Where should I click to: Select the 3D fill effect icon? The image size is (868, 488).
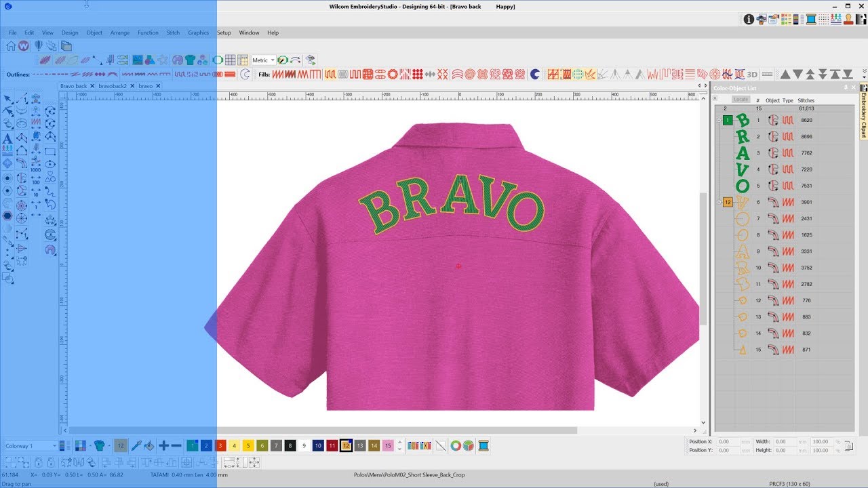(x=752, y=75)
